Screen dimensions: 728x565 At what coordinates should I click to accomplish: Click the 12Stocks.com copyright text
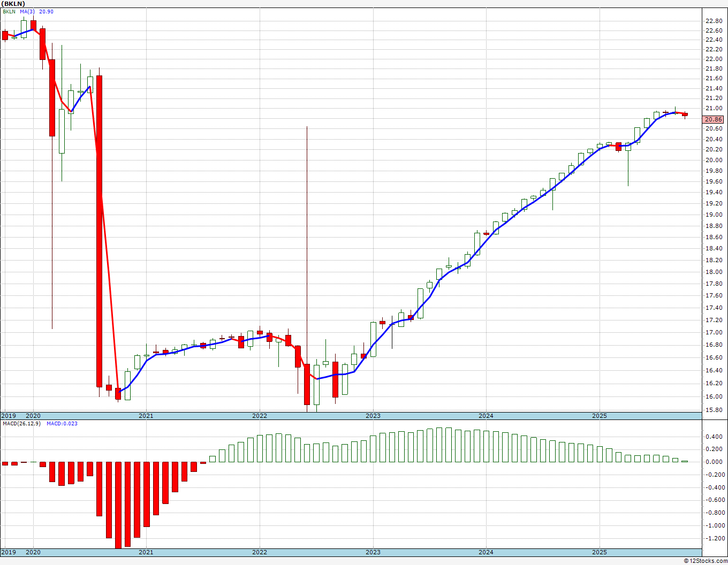[x=706, y=561]
